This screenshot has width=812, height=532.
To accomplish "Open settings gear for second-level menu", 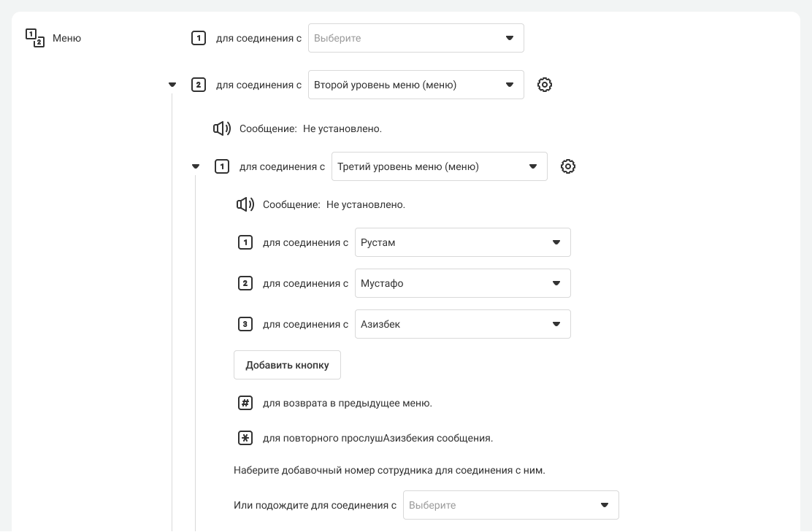I will point(545,85).
